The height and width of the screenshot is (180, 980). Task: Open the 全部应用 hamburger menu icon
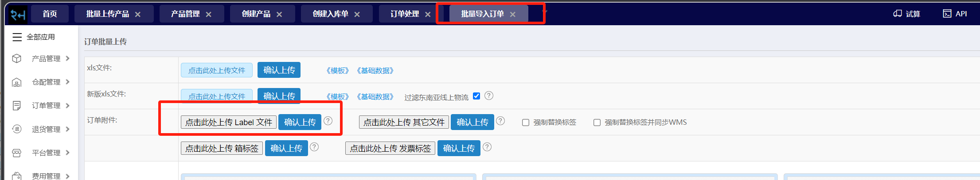pos(17,37)
